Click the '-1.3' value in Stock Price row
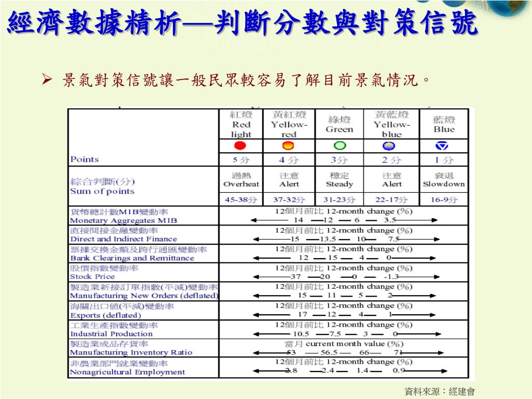The image size is (532, 399). [391, 276]
